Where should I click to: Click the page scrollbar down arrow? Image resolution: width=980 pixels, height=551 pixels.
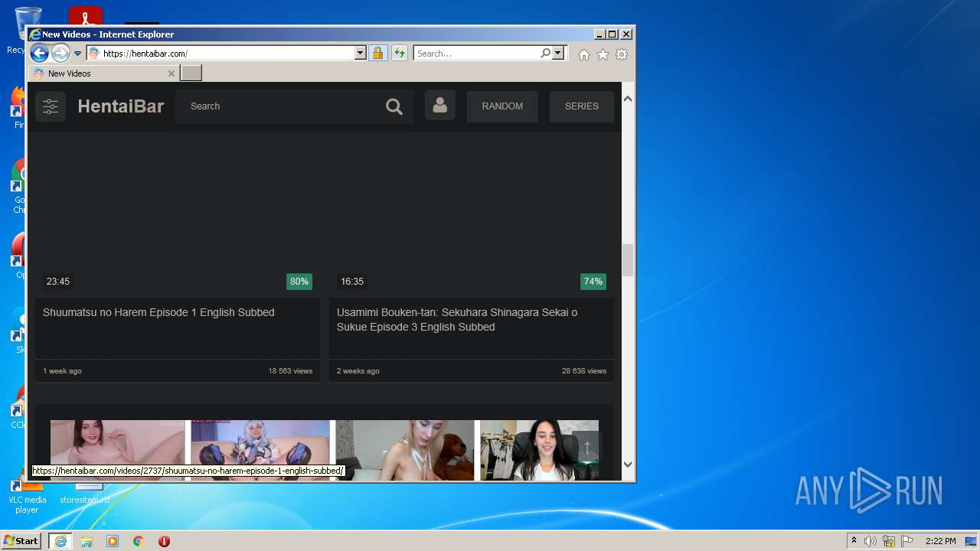click(628, 464)
